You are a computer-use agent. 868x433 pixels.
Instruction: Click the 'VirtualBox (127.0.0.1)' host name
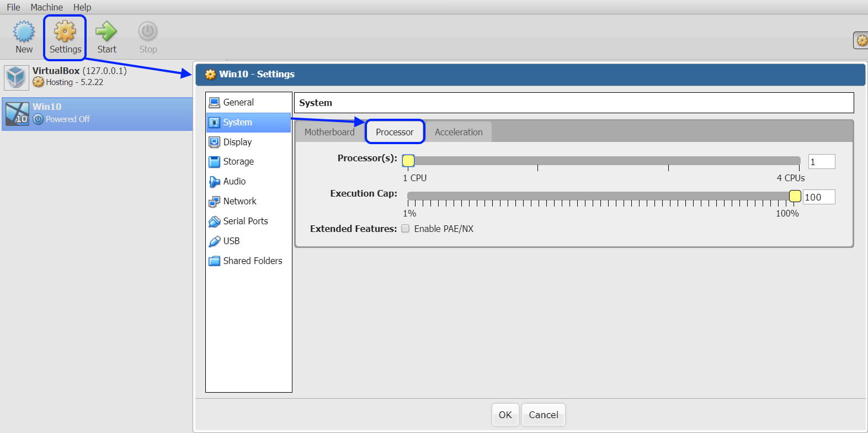click(x=79, y=71)
